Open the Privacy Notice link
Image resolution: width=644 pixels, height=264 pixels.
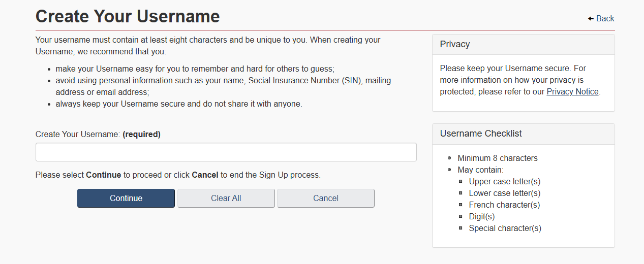(572, 92)
